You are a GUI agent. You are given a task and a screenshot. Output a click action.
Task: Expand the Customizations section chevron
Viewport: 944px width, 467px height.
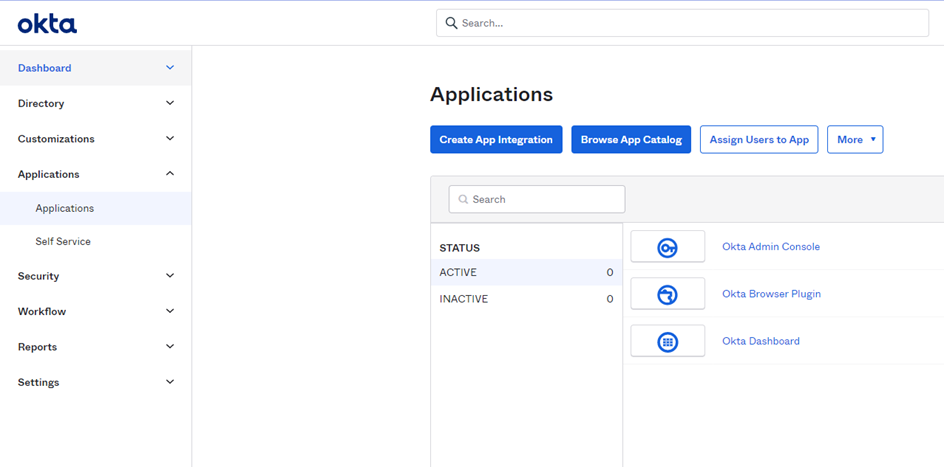(x=170, y=138)
